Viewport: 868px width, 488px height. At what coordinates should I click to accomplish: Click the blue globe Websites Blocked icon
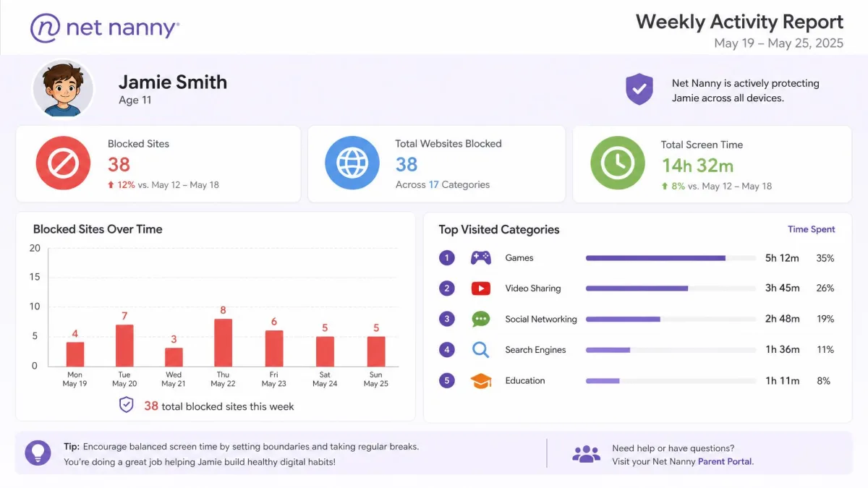[x=352, y=163]
